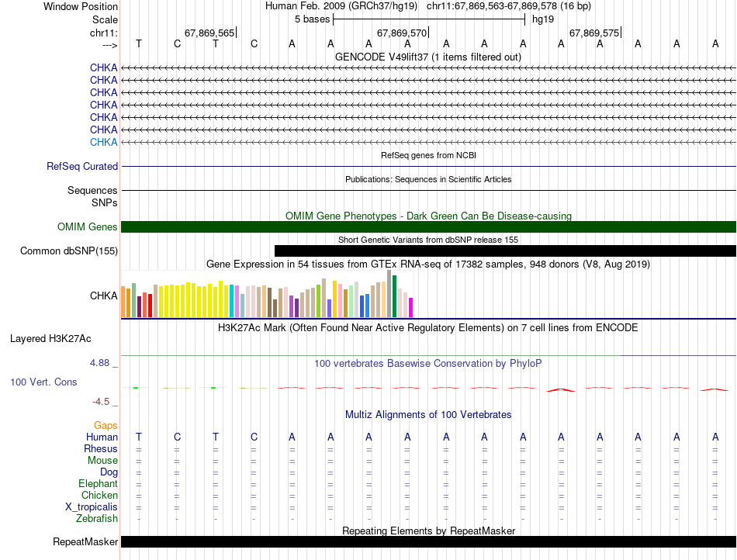
Task: Click the Chicken alignment row label
Action: [x=99, y=496]
